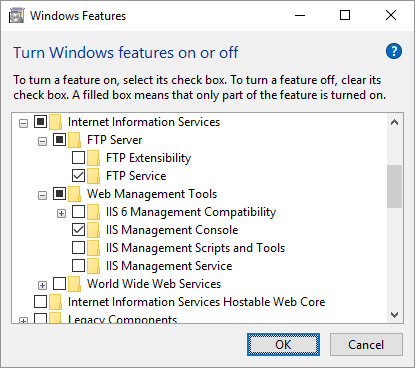
Task: Click the Cancel button
Action: [x=366, y=345]
